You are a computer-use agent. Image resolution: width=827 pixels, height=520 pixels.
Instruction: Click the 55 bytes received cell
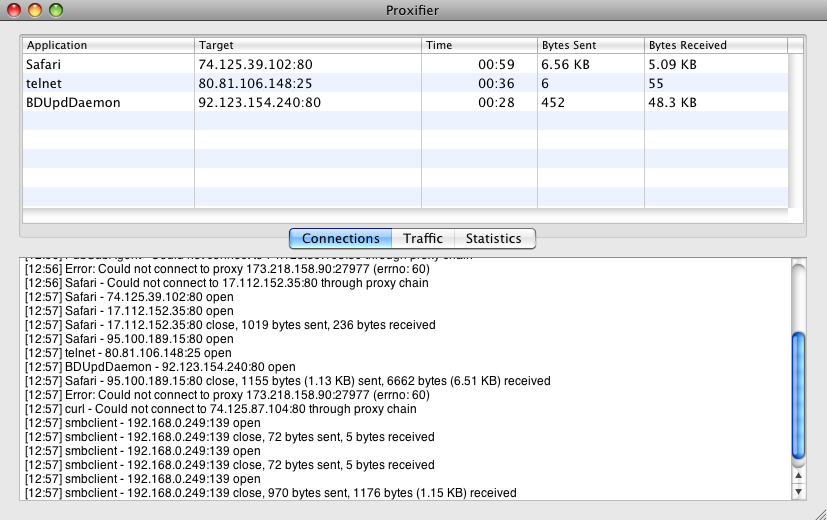(656, 83)
